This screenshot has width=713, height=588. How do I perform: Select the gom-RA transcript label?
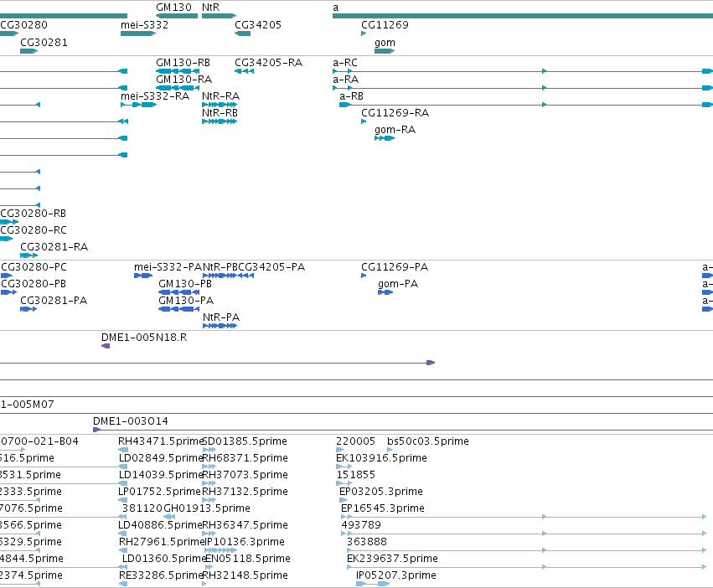(x=395, y=130)
